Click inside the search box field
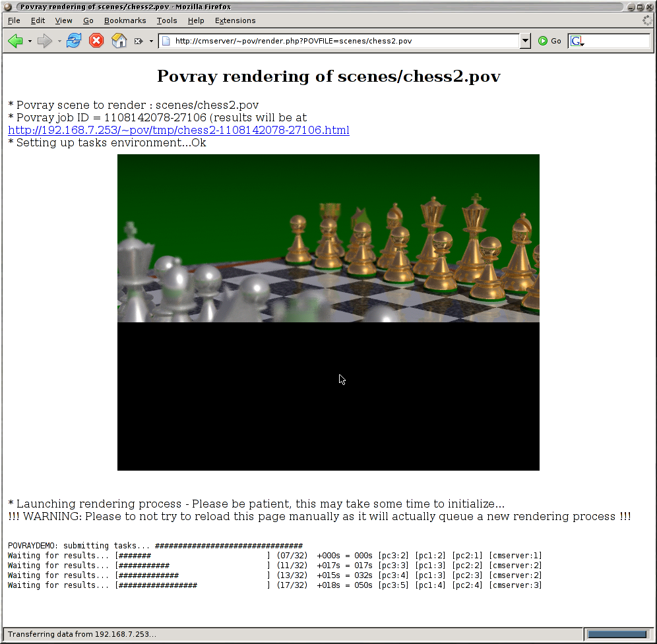657x644 pixels. 617,41
